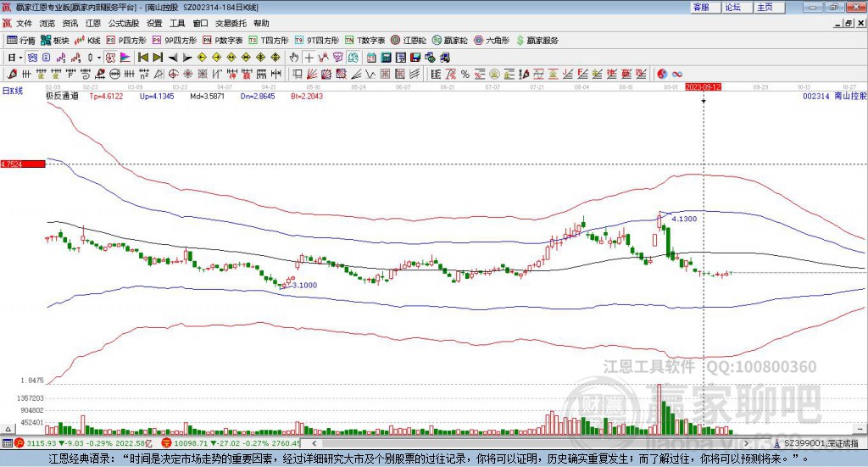Image resolution: width=868 pixels, height=467 pixels.
Task: Open the 公式选股 menu
Action: [124, 23]
